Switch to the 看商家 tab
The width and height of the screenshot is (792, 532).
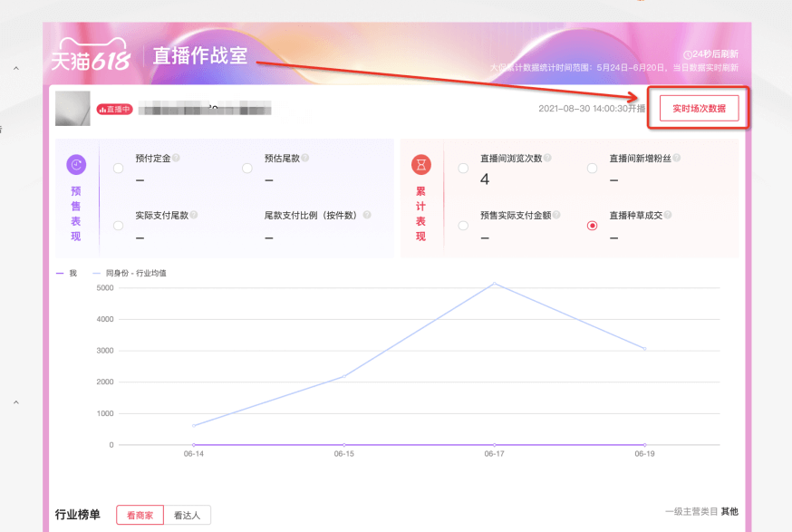tap(140, 515)
